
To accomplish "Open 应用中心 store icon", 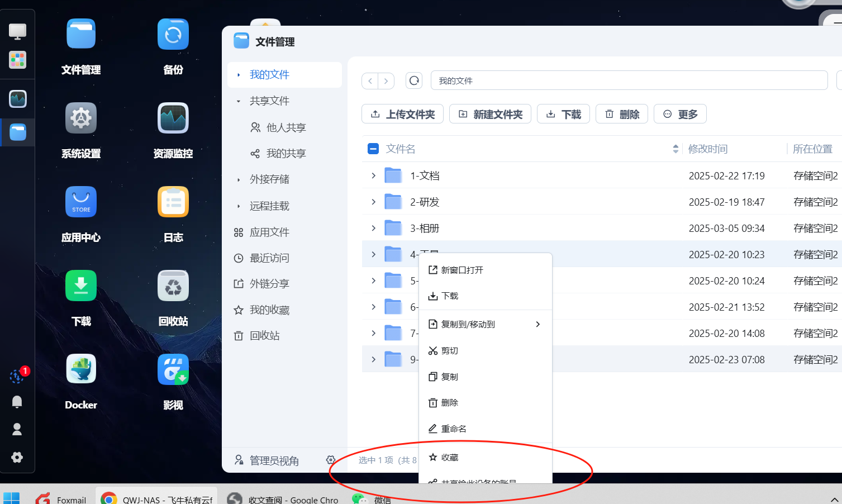I will (81, 202).
